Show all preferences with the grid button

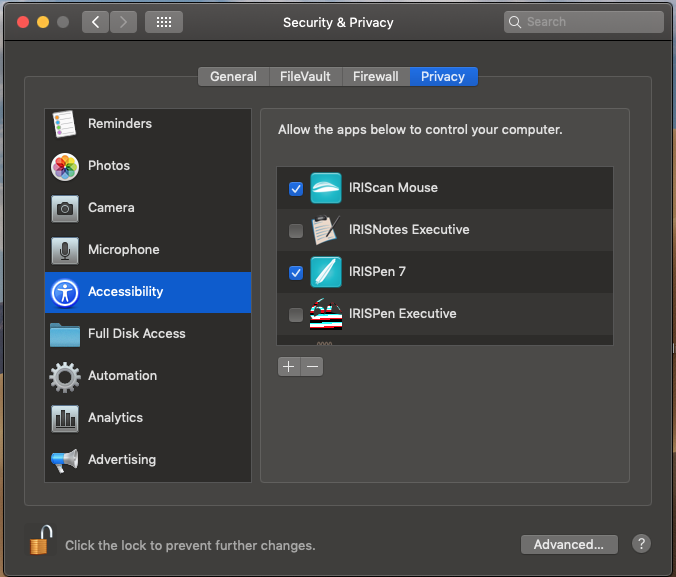164,21
